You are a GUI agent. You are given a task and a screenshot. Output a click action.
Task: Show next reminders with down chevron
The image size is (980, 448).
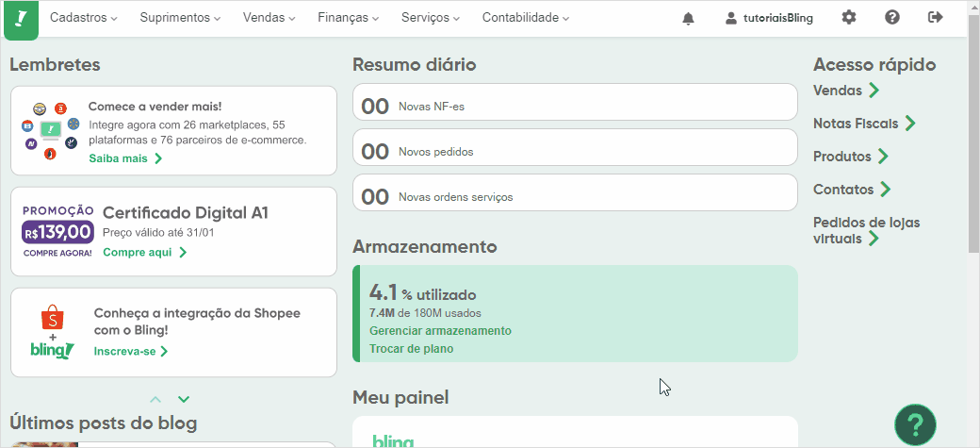pos(183,399)
